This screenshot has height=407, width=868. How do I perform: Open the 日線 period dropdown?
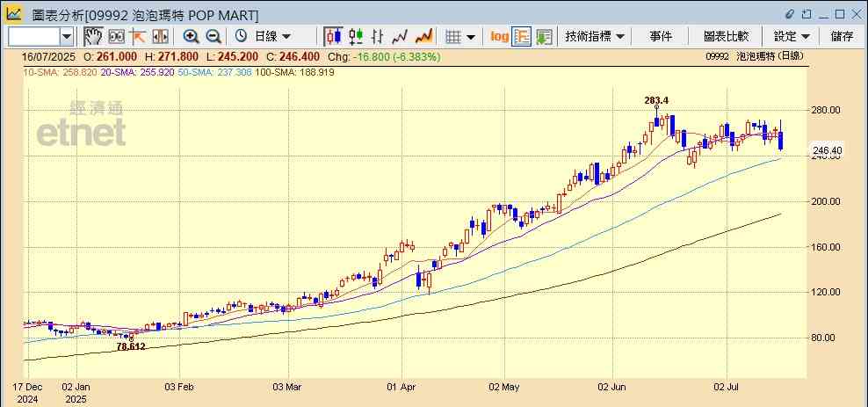[x=271, y=37]
